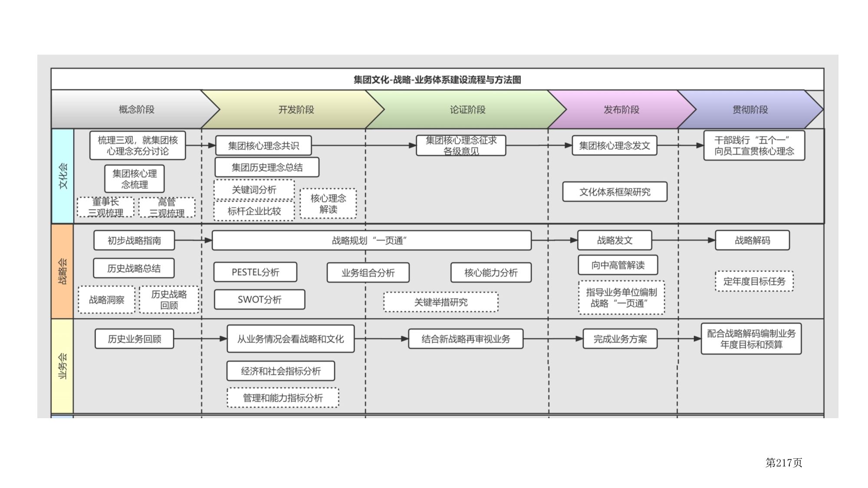Click the 战略会 swimlane label
Screen dimensions: 868x488
[x=63, y=271]
